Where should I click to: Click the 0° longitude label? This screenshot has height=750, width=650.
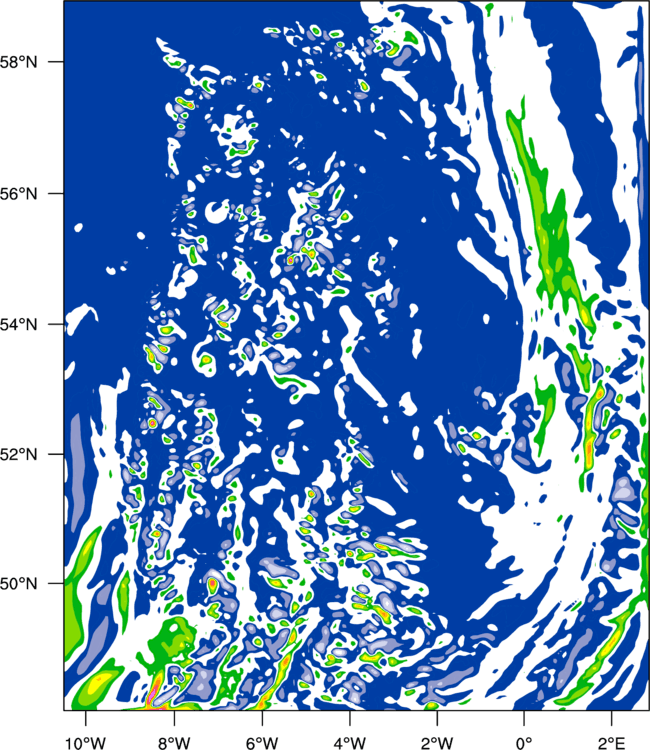[x=524, y=743]
